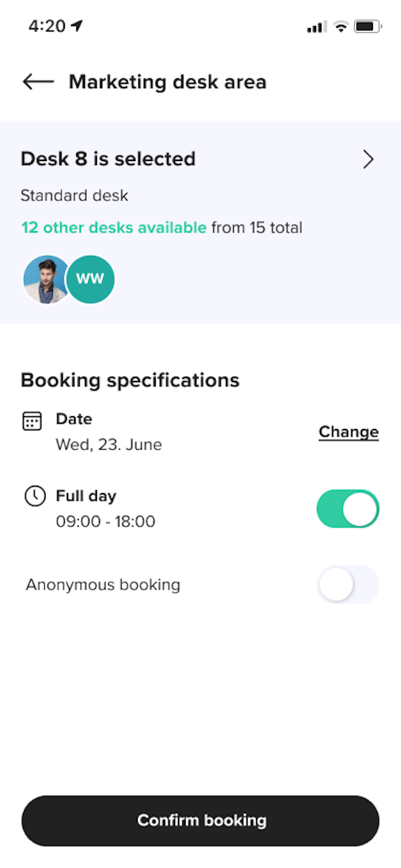Confirm the desk booking

click(x=200, y=820)
